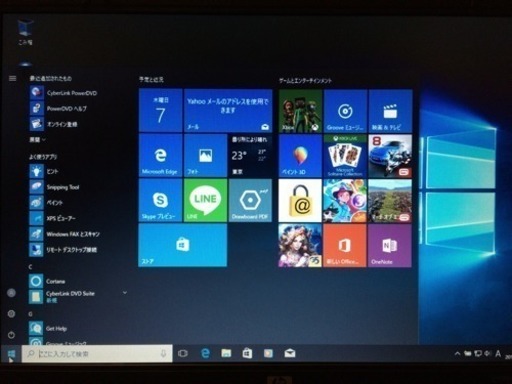The image size is (512, 384).
Task: Click the user account icon
Action: (11, 293)
